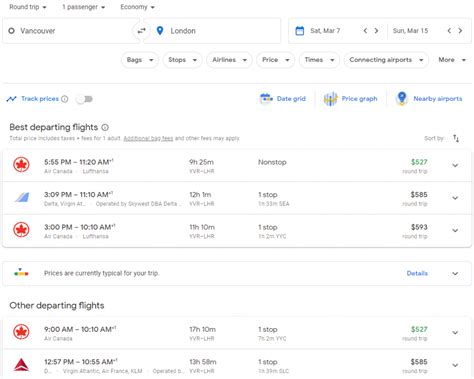Screen dimensions: 474x379
Task: Expand the 12:57 PM Delta flight details
Action: [x=455, y=365]
